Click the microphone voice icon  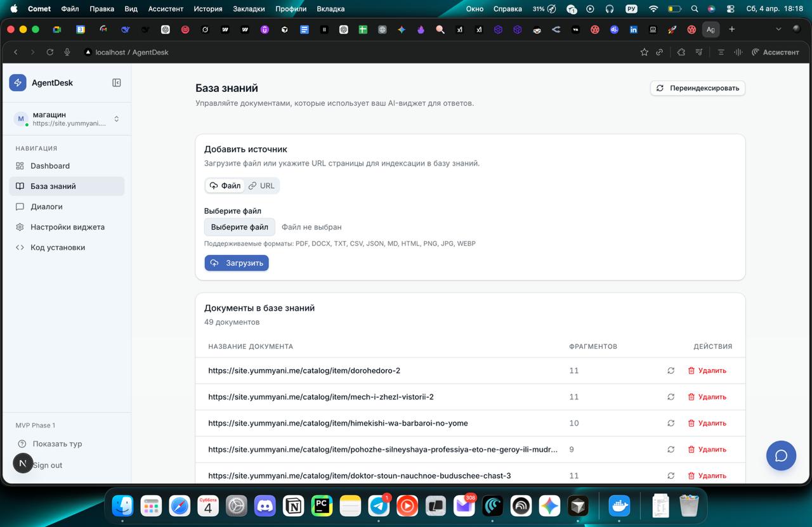click(x=67, y=52)
